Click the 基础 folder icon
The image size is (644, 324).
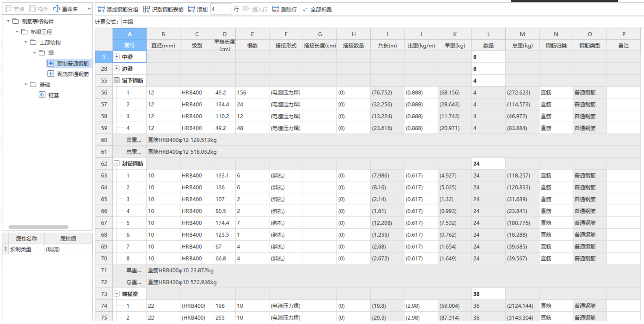(x=33, y=84)
